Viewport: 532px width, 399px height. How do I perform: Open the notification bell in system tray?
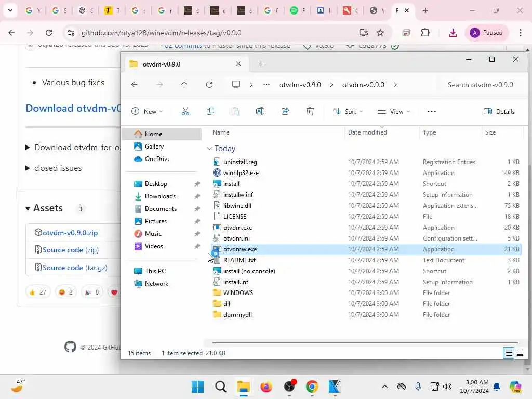coord(497,387)
